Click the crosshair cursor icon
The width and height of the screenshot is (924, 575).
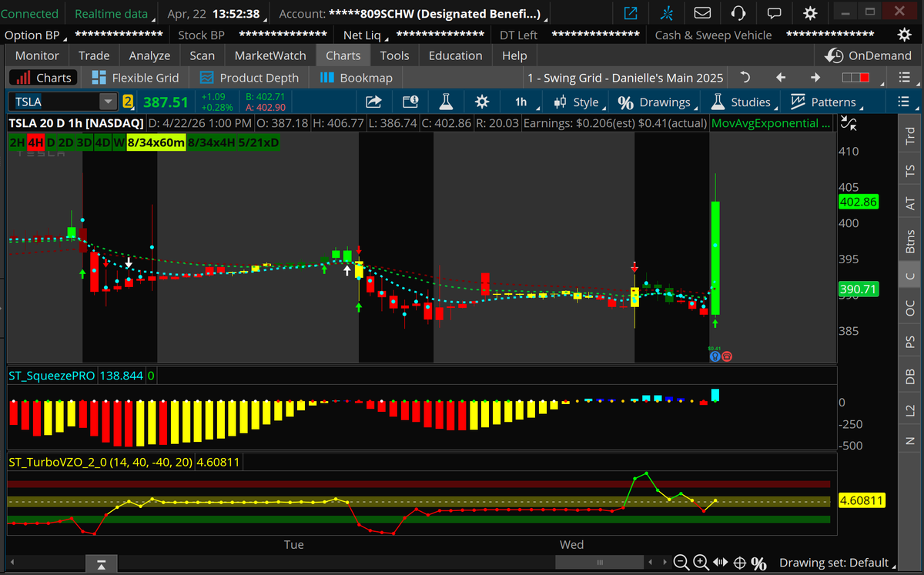[x=740, y=563]
